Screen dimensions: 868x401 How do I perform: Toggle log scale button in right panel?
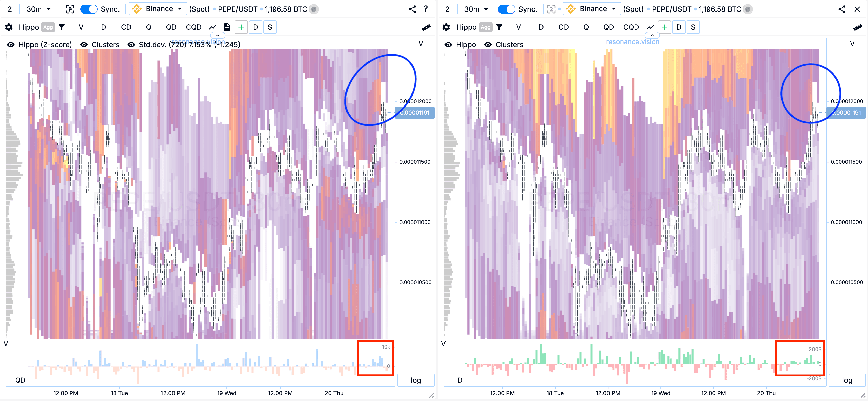pyautogui.click(x=847, y=380)
